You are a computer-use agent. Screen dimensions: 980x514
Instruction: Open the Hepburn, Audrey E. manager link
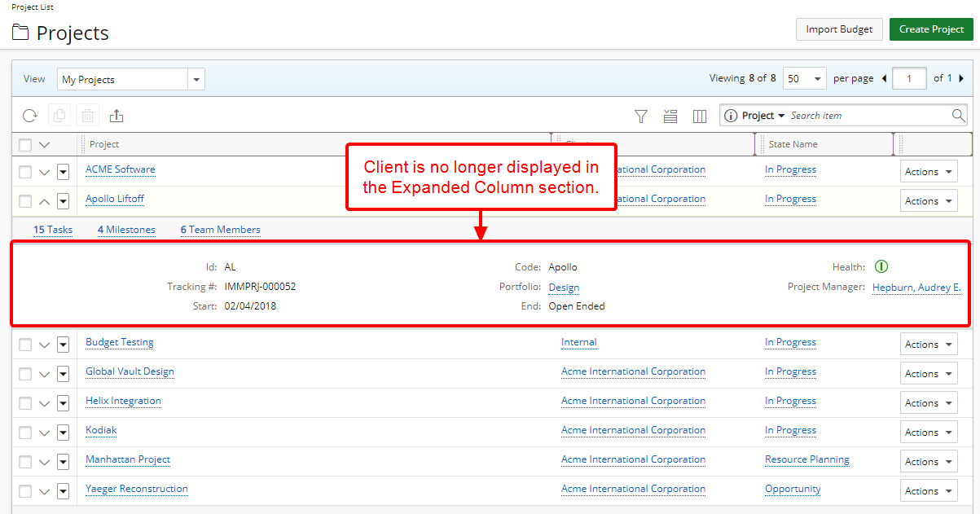(916, 288)
